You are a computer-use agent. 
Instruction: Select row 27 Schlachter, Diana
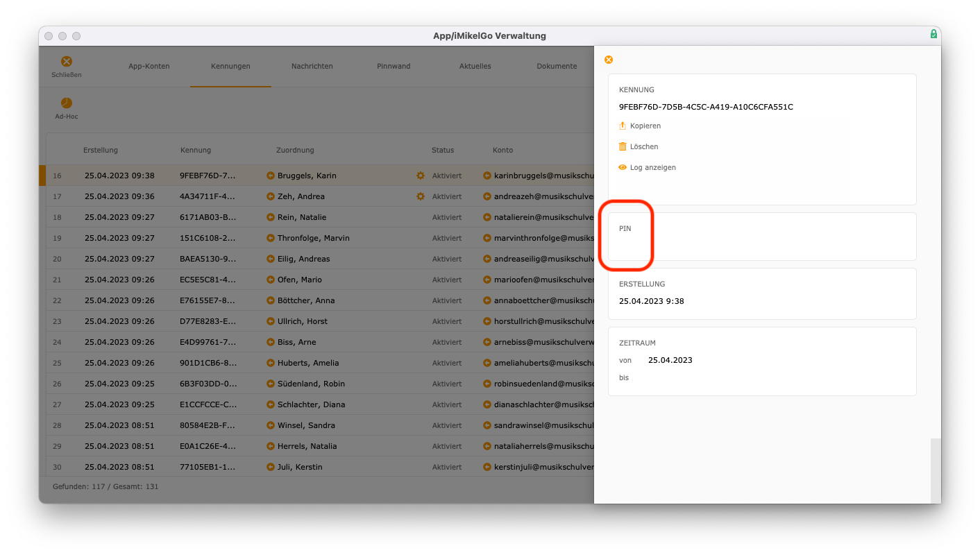tap(320, 404)
